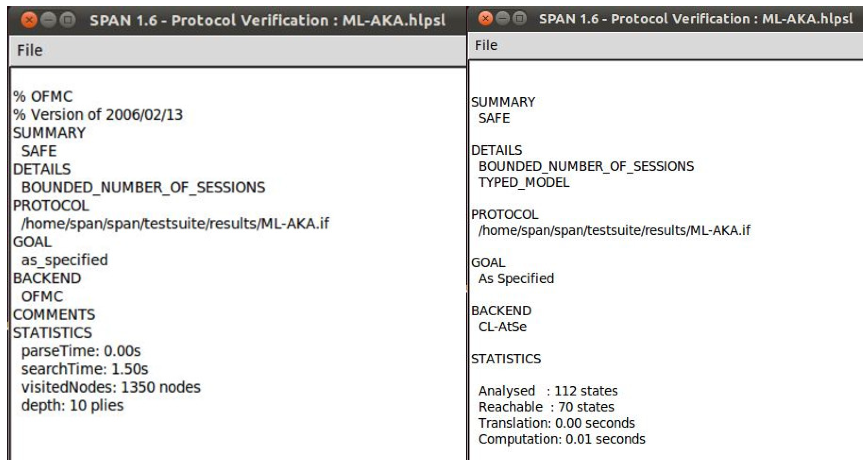Open File menu in left window

click(30, 51)
